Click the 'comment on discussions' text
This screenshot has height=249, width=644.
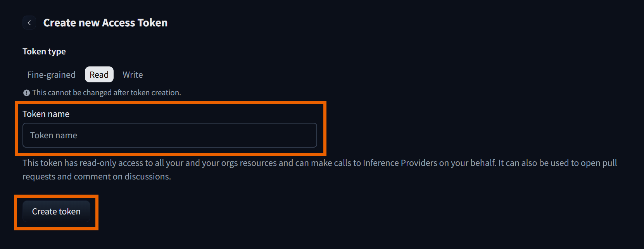point(122,177)
